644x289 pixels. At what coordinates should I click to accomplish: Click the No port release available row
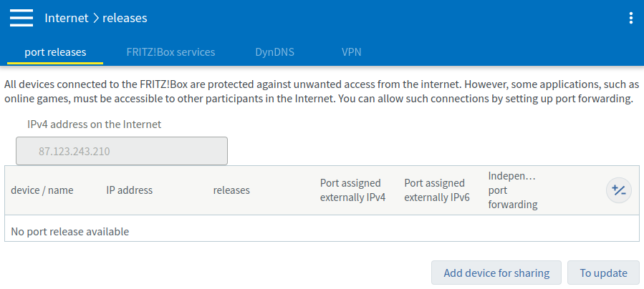pos(70,231)
